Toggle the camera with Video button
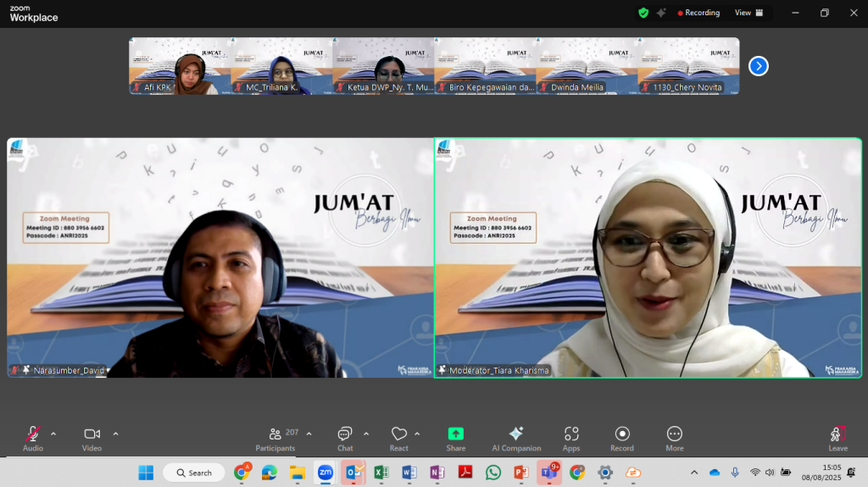 (92, 438)
